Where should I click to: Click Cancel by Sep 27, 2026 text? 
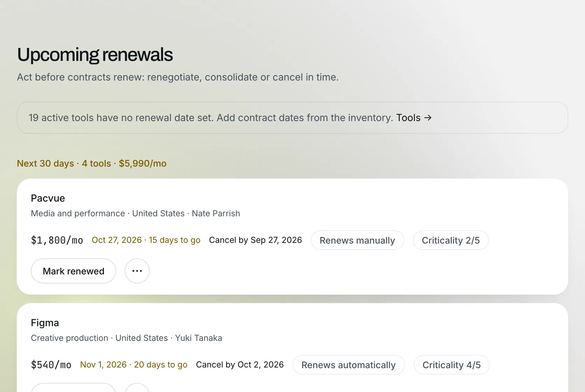coord(255,240)
